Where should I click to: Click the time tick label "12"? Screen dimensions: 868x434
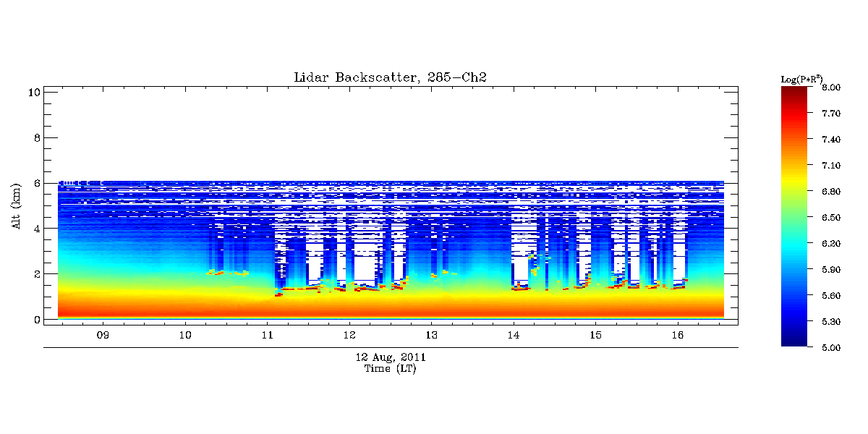tap(349, 336)
